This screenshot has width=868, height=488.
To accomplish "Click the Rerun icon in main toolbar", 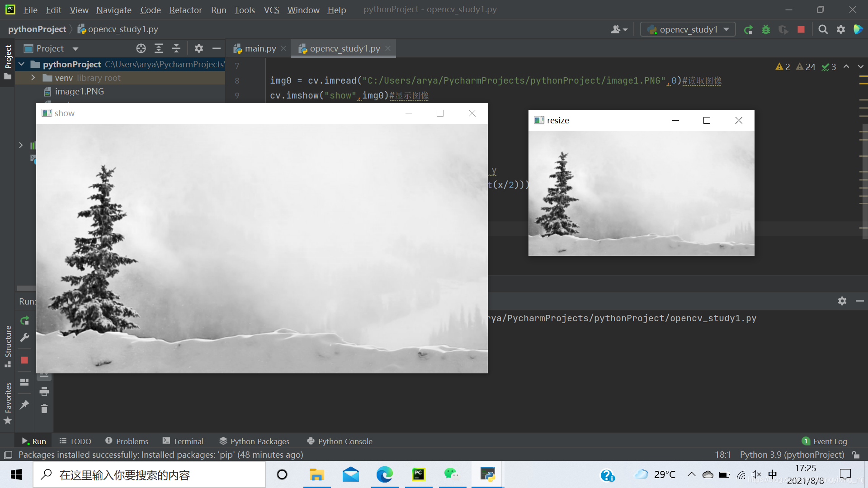I will pyautogui.click(x=748, y=30).
